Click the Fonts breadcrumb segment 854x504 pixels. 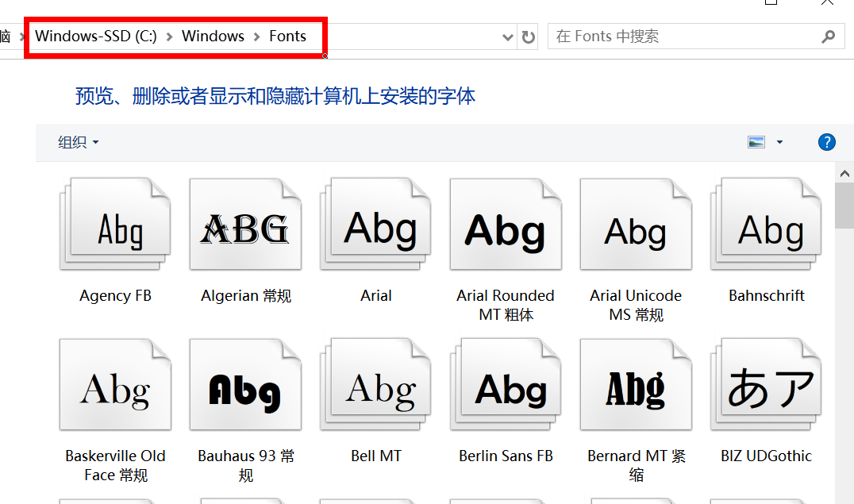(287, 36)
